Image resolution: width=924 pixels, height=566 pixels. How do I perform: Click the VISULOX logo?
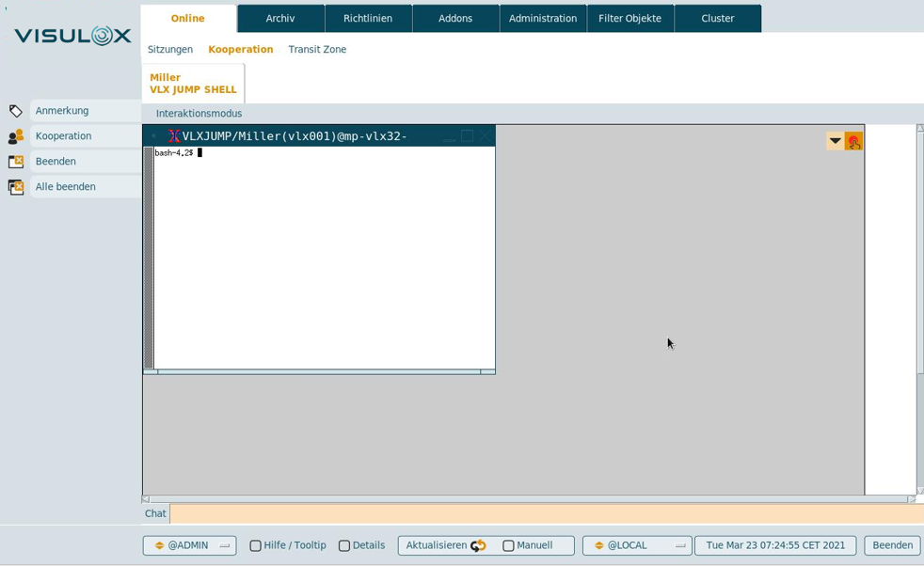(72, 37)
